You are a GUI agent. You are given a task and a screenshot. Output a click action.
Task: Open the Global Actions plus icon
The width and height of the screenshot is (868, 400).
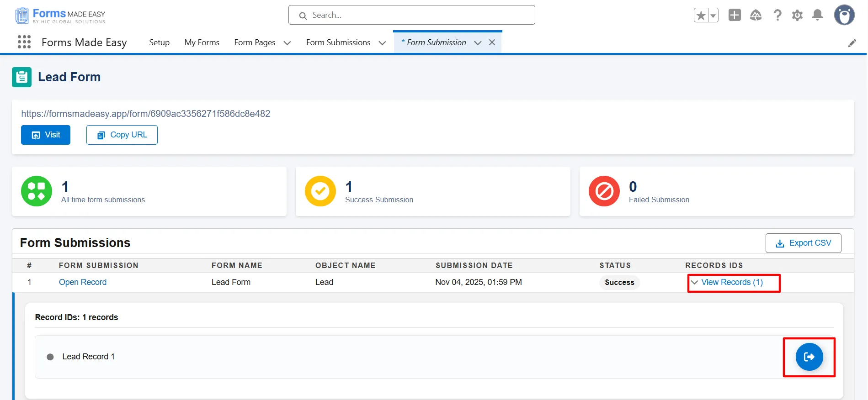click(735, 15)
